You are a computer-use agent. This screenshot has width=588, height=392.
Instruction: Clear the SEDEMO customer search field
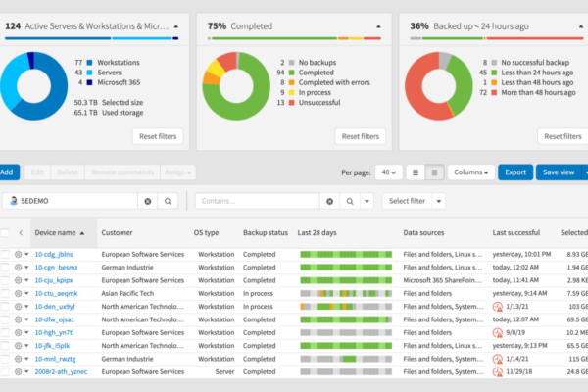coord(148,202)
